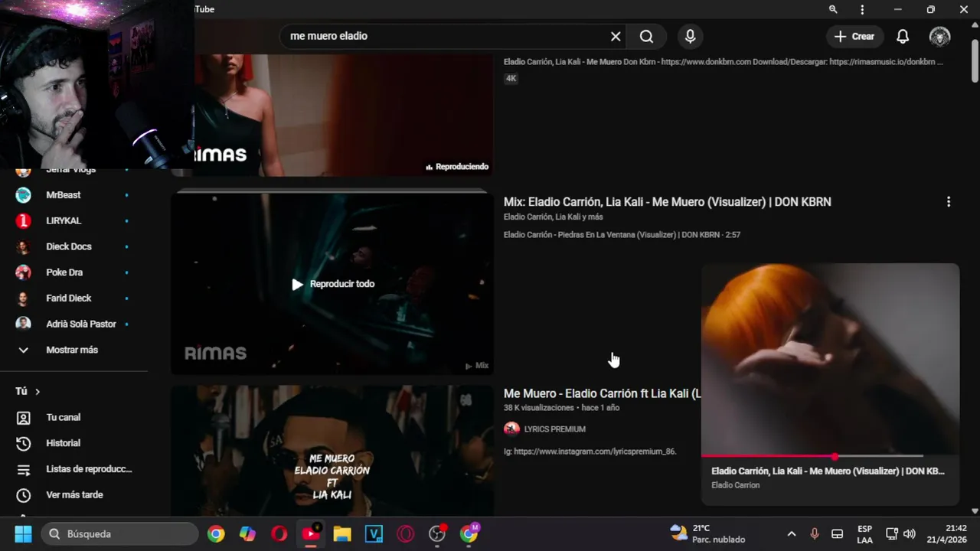Show hidden system tray icons
The height and width of the screenshot is (551, 980).
tap(792, 533)
